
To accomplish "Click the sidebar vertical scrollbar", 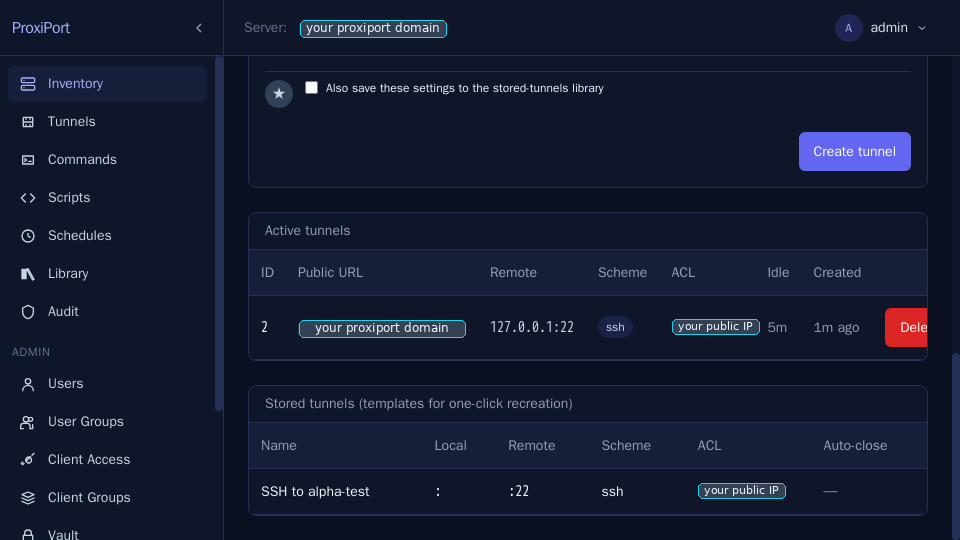I will (219, 233).
